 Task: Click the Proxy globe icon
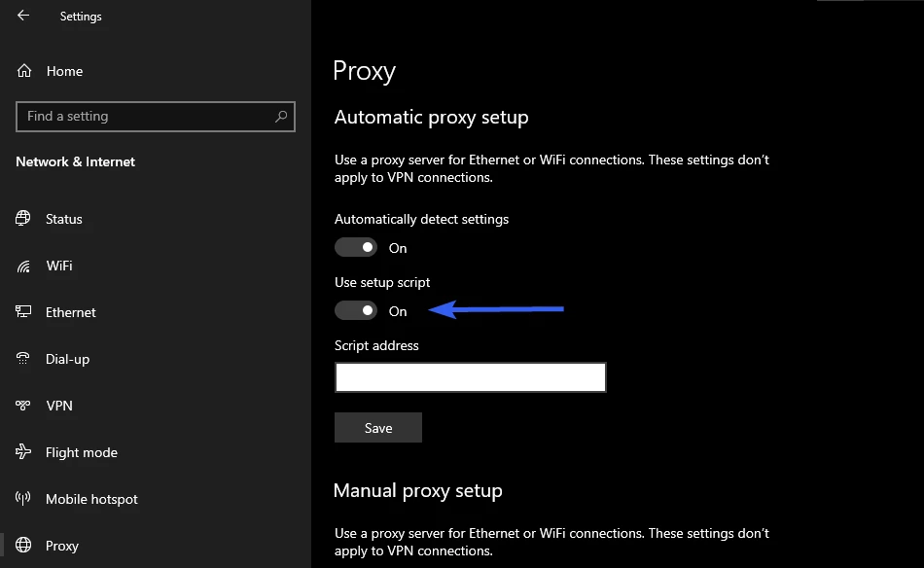(x=24, y=546)
